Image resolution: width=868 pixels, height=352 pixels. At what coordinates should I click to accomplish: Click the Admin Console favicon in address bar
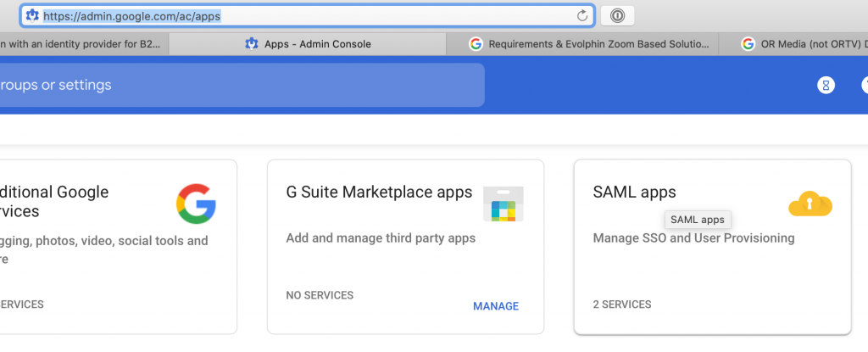point(33,16)
